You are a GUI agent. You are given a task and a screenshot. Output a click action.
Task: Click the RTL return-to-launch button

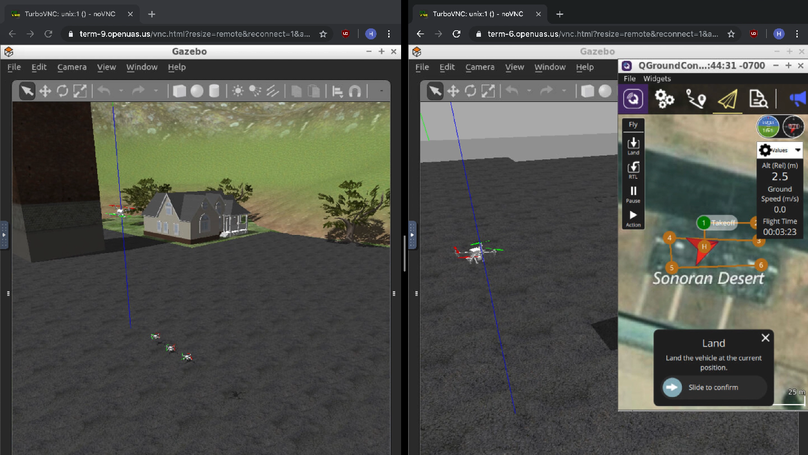pyautogui.click(x=633, y=170)
